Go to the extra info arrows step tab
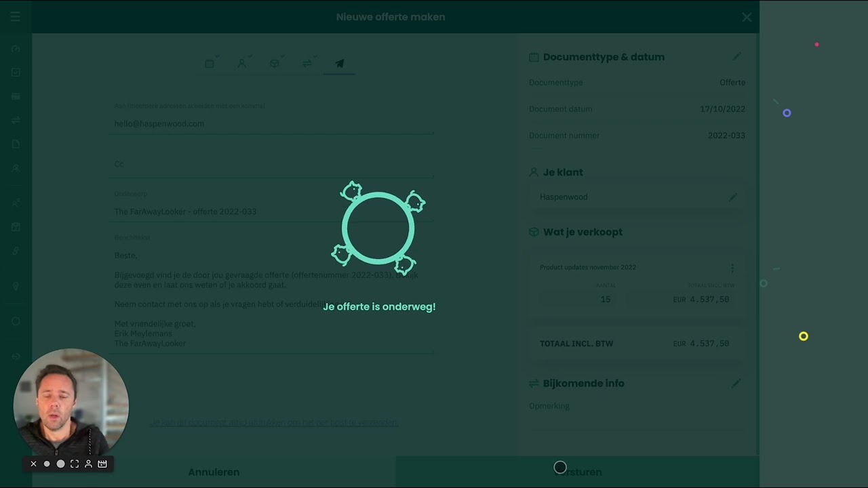 coord(307,64)
